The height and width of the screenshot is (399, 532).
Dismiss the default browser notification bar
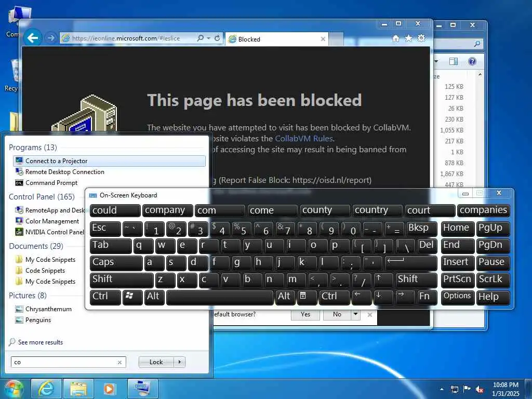tap(370, 314)
